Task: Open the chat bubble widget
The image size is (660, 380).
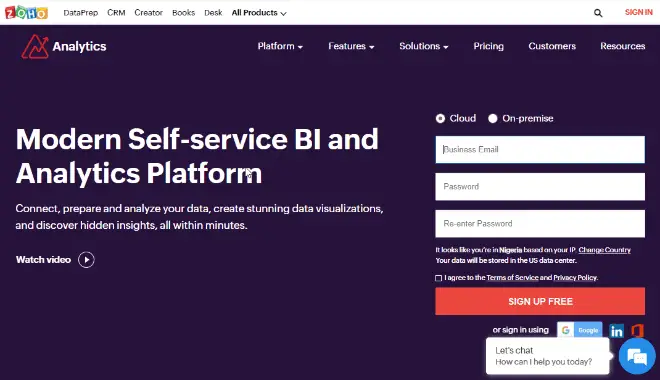Action: pos(637,357)
